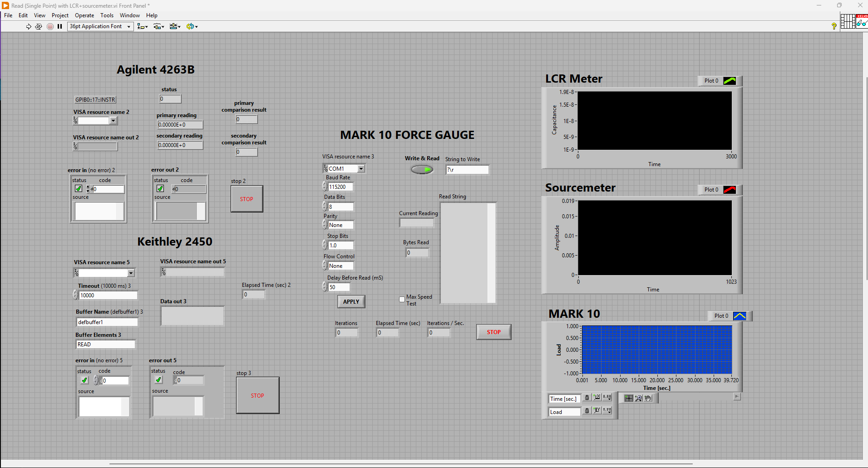
Task: Open the Resize Objects toolbar menu
Action: [x=175, y=26]
